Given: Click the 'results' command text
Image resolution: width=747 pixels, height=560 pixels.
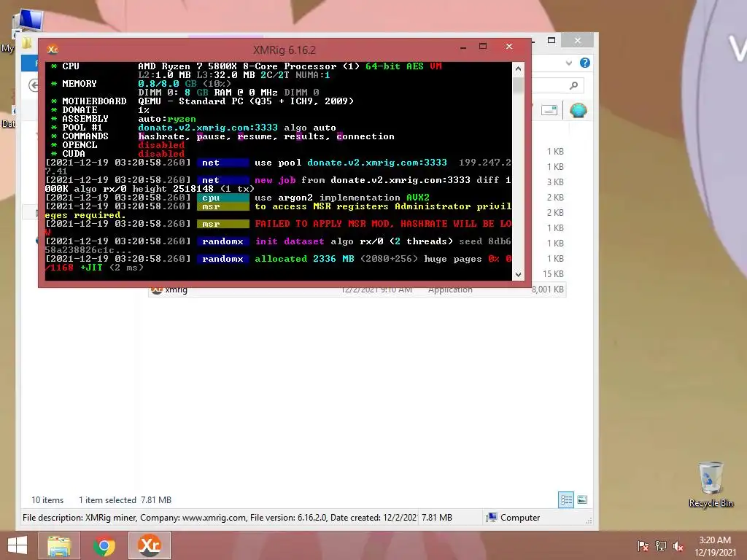Looking at the screenshot, I should [x=305, y=136].
